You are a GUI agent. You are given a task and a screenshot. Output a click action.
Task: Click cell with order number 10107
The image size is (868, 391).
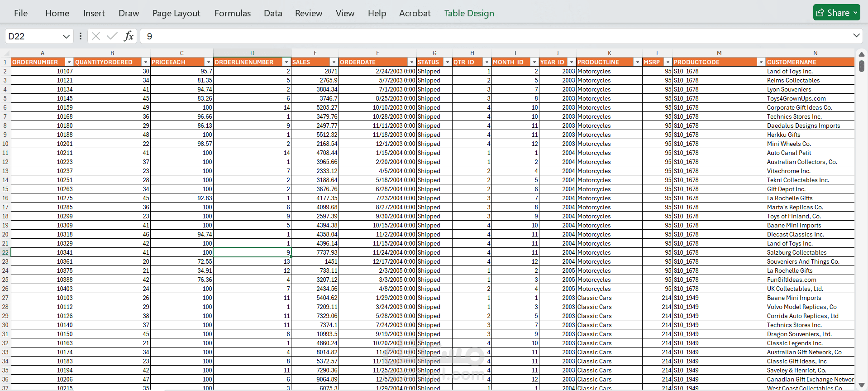tap(42, 71)
